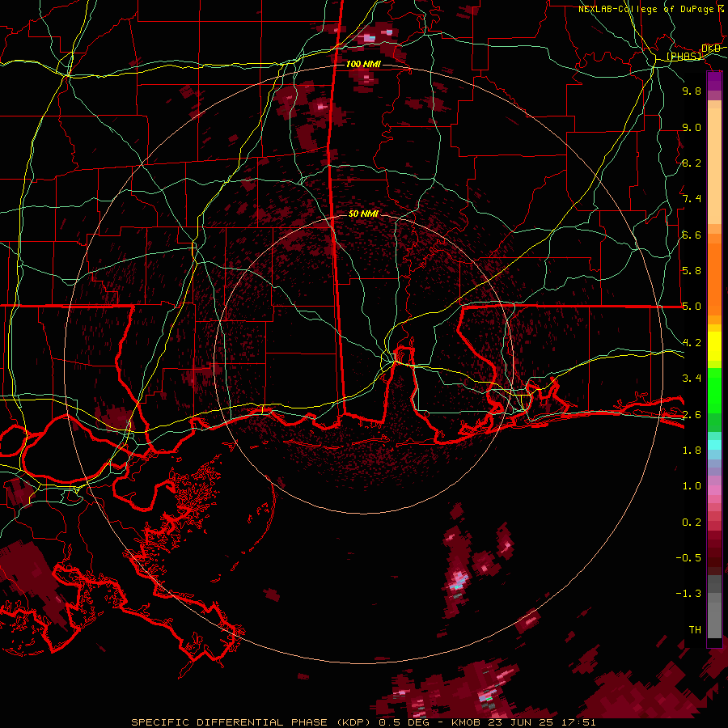Image resolution: width=728 pixels, height=728 pixels.
Task: Click the pink segment beside the 1.0 value
Action: 714,490
